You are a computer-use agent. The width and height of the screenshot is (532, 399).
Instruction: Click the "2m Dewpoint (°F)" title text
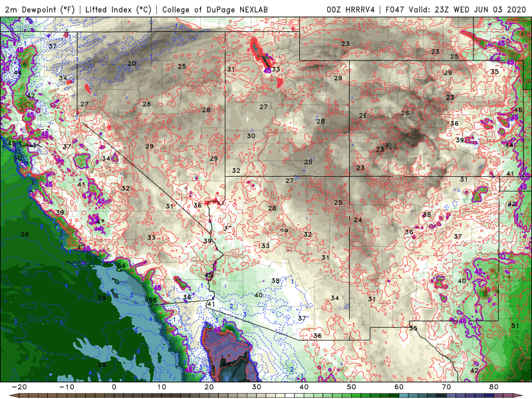39,9
